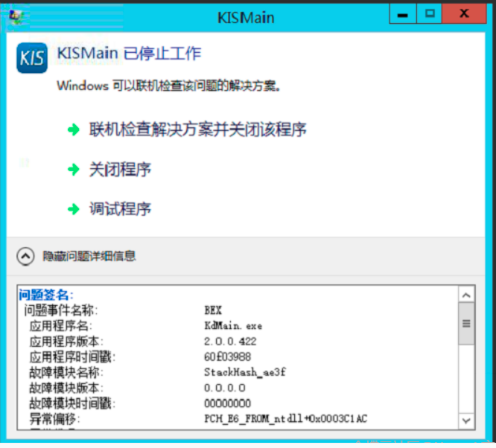Click the 应用程序时间戳 label
Screen dimensions: 496x448
(x=72, y=357)
